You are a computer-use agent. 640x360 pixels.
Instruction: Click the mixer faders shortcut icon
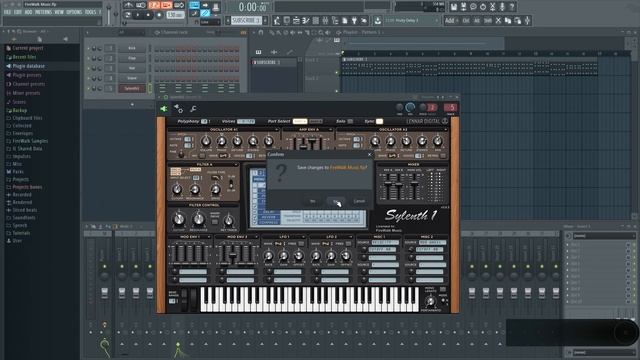tap(325, 20)
